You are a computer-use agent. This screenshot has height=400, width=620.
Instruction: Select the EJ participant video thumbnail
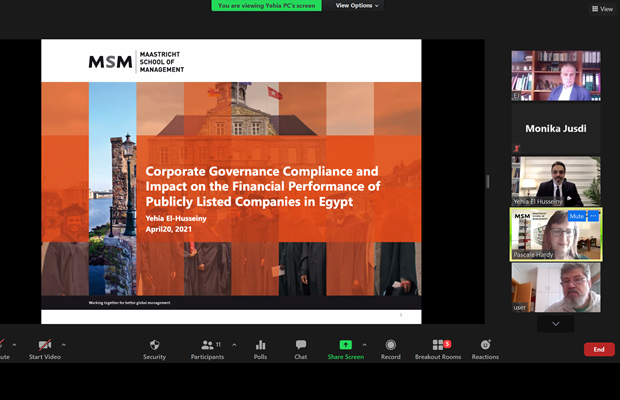pyautogui.click(x=556, y=75)
